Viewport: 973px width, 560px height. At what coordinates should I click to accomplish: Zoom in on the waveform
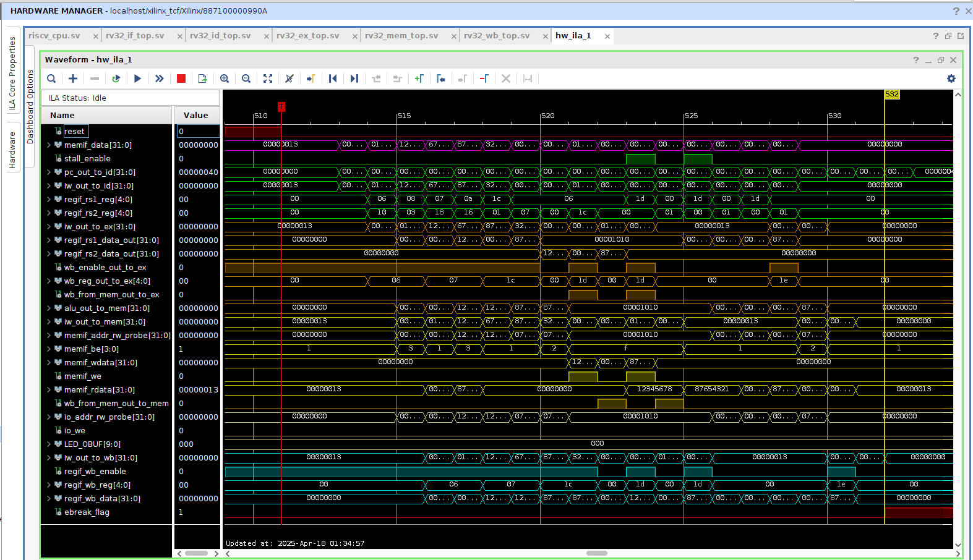tap(225, 78)
